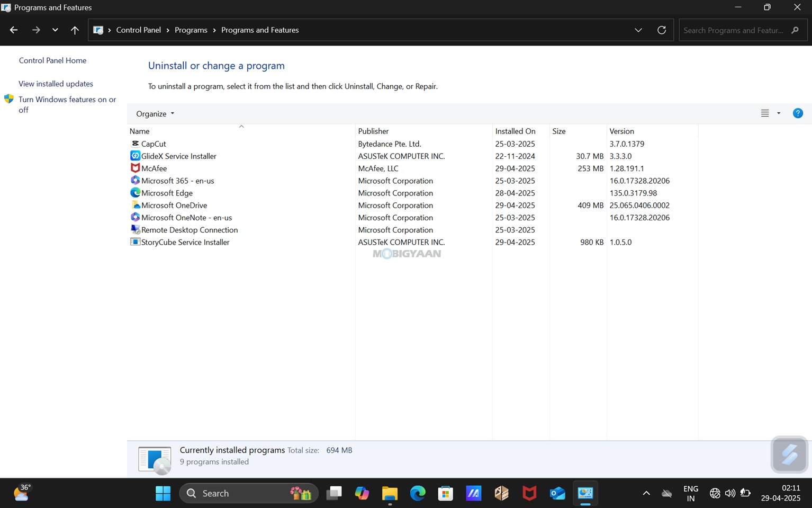Expand the chevron after Control Panel breadcrumb
812x508 pixels.
click(x=168, y=30)
